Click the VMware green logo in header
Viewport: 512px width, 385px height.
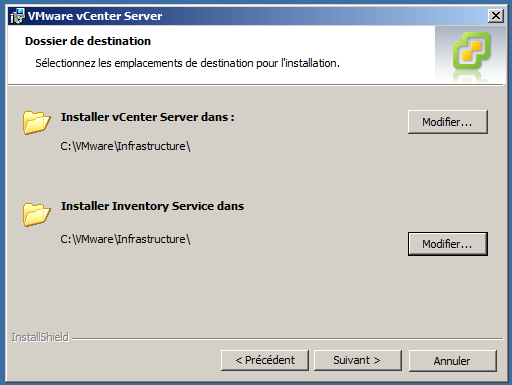[471, 51]
